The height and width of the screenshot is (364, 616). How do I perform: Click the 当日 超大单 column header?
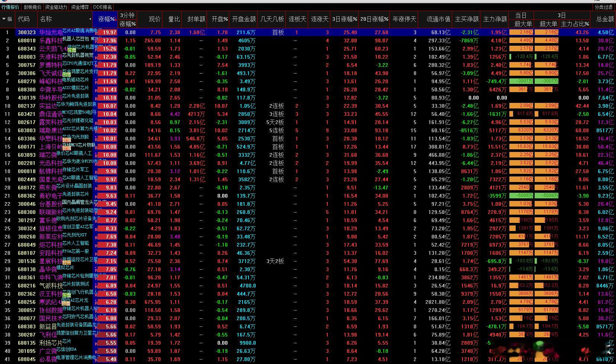click(x=523, y=24)
